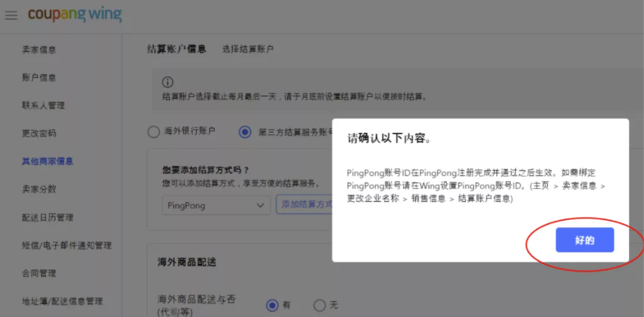Screen dimensions: 644x317
Task: Choose 有 for 海外商品配送与否
Action: 272,305
